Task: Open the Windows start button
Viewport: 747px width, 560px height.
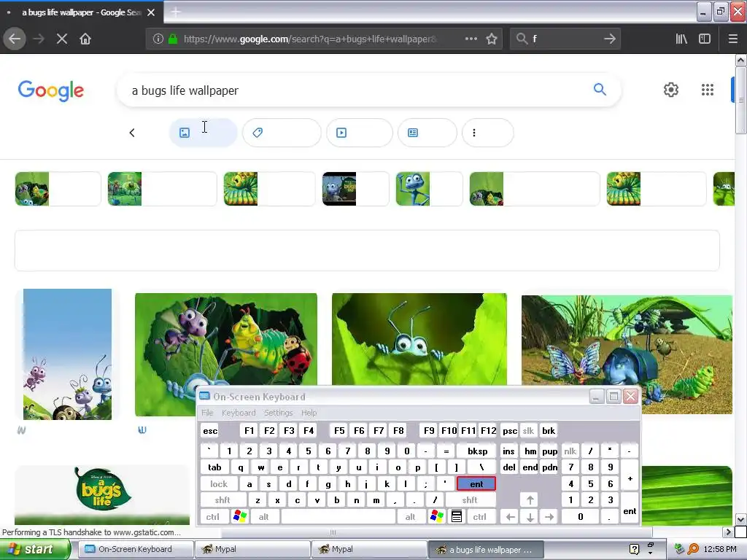Action: [35, 549]
